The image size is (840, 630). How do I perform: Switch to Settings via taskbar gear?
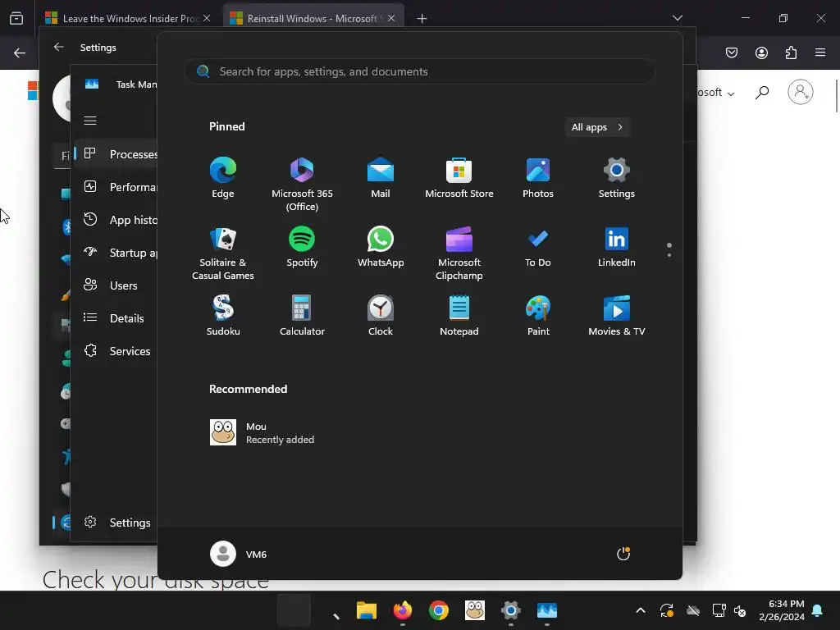[510, 610]
